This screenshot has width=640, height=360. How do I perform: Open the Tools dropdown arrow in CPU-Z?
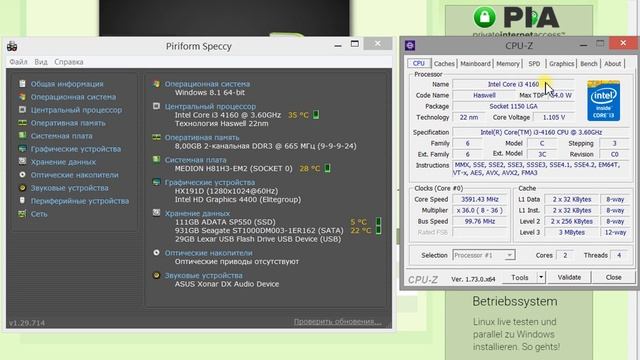pyautogui.click(x=541, y=277)
